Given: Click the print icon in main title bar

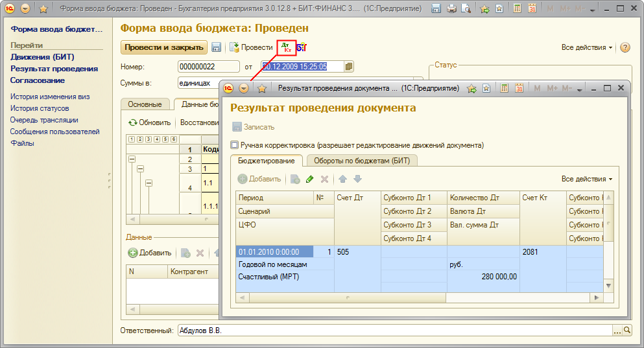Looking at the screenshot, I should coord(451,8).
